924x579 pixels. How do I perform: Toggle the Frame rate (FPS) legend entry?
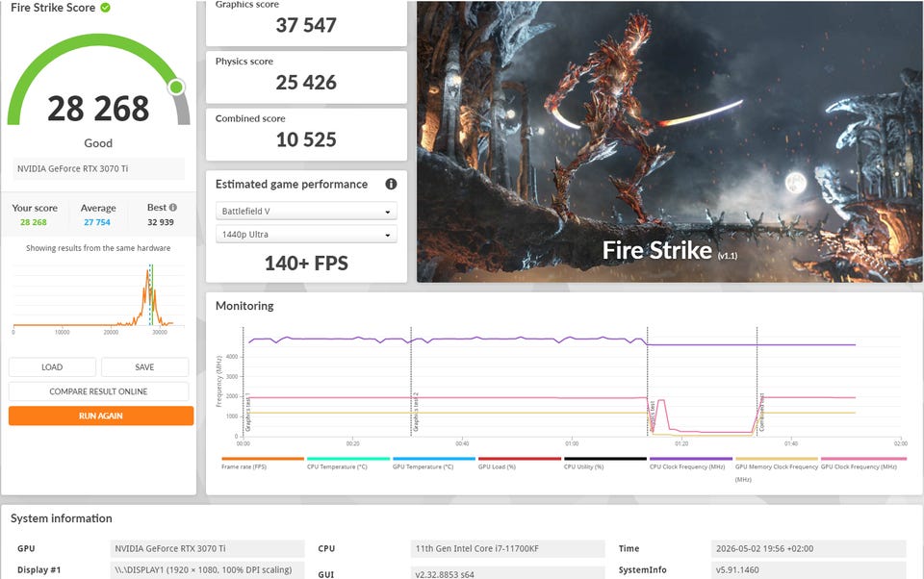tap(262, 463)
